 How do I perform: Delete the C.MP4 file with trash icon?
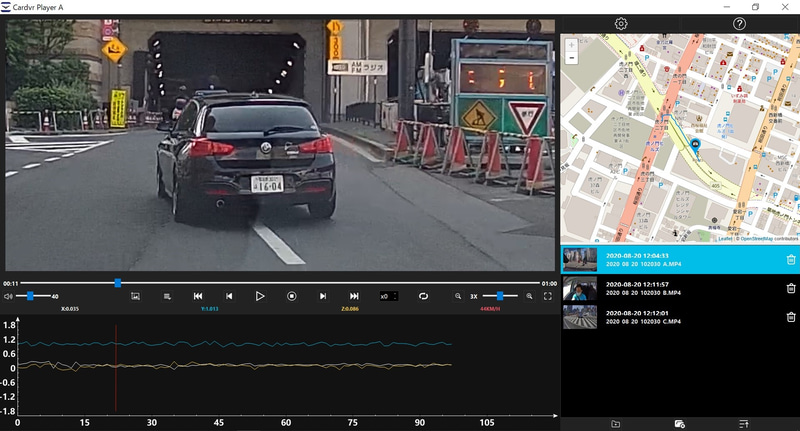point(791,317)
